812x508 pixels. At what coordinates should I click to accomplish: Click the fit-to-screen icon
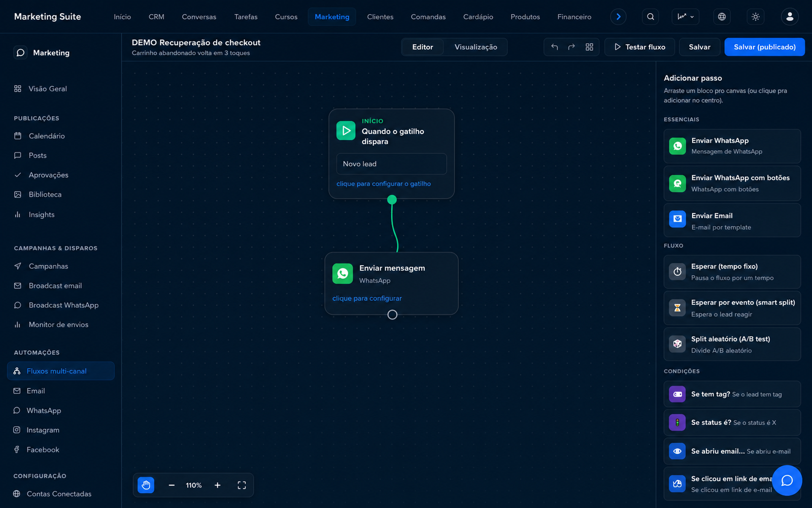(x=242, y=485)
